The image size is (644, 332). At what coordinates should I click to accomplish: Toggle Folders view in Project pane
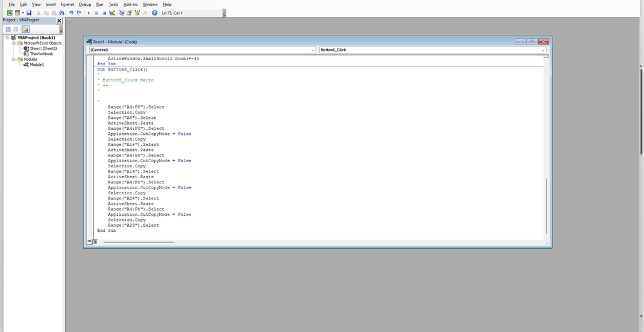coord(25,29)
